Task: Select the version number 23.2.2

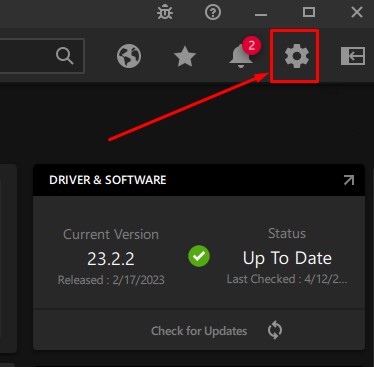Action: point(111,259)
